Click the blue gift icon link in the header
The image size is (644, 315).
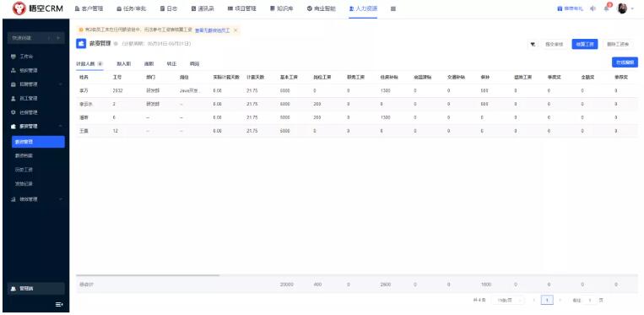570,8
